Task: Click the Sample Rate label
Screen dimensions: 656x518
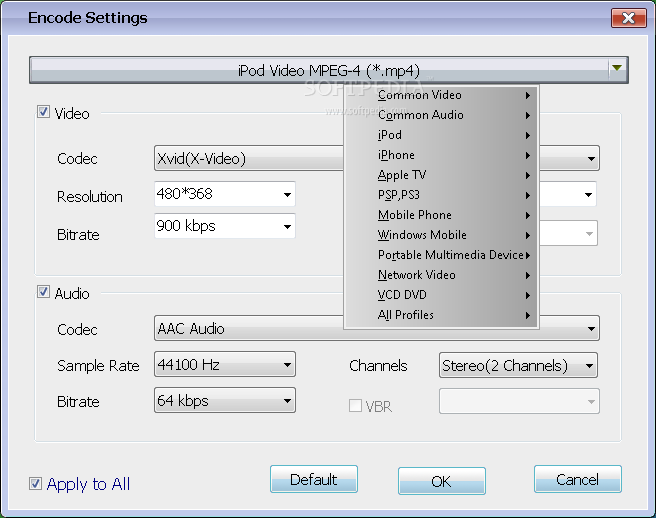Action: tap(98, 366)
